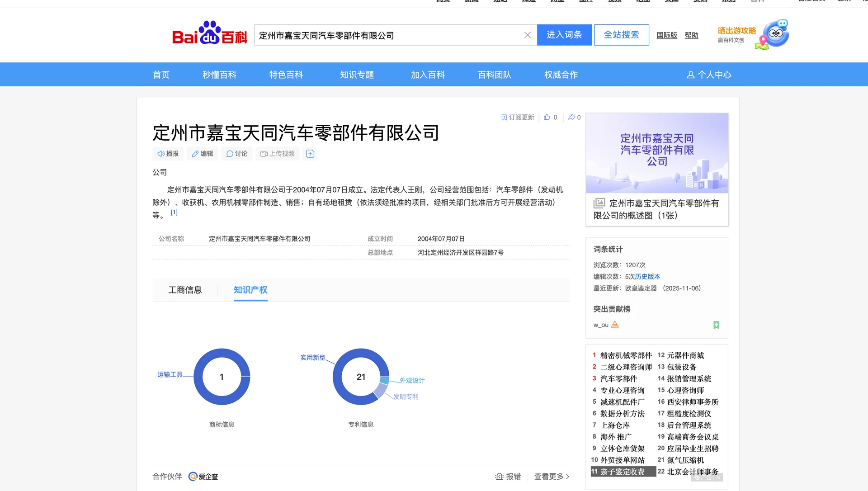The width and height of the screenshot is (868, 491).
Task: Click the 发明专利 slice of patent chart
Action: tap(381, 391)
